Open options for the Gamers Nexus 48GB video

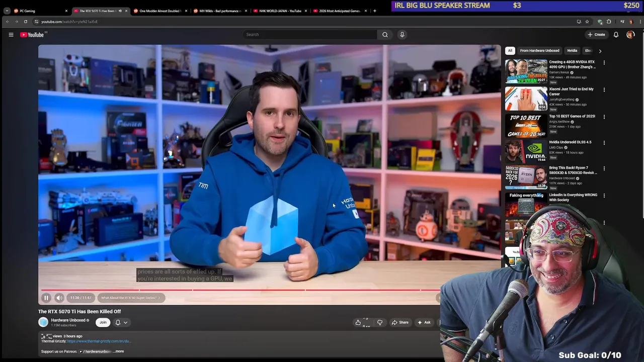[604, 63]
